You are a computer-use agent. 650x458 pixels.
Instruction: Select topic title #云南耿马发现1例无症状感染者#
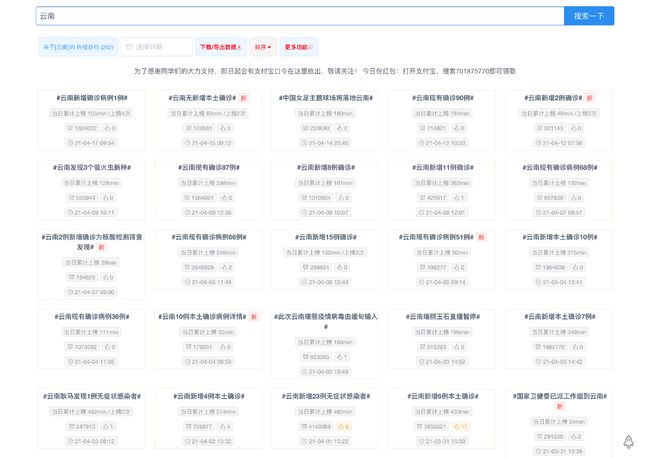pos(92,397)
